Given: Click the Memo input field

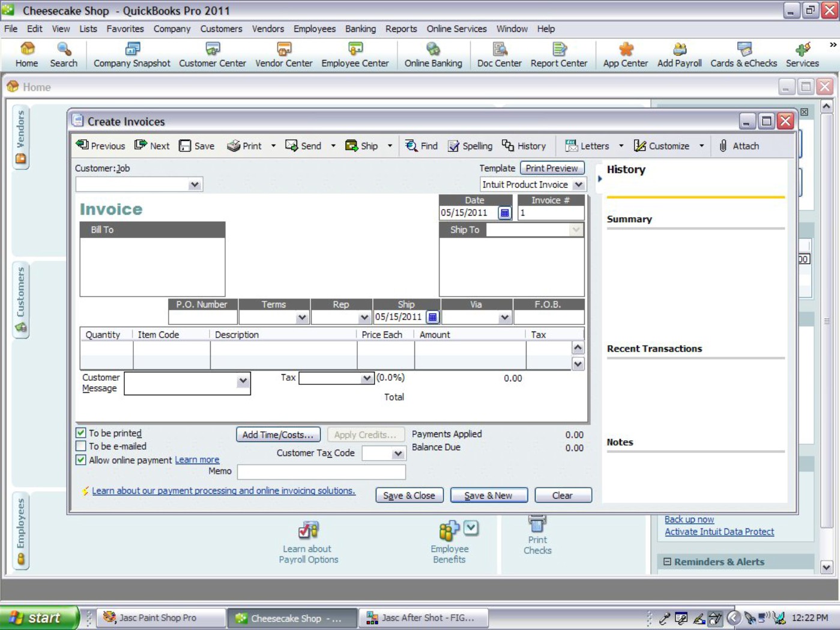Looking at the screenshot, I should pos(321,472).
